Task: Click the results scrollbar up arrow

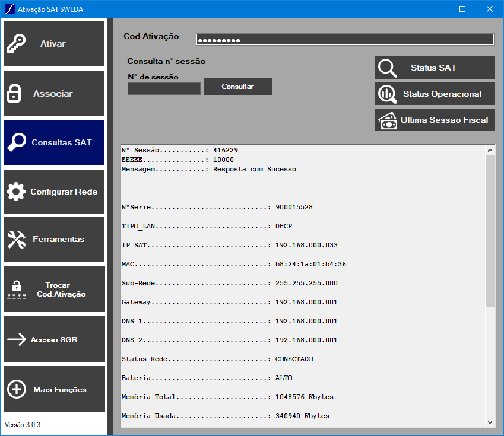Action: [x=490, y=150]
